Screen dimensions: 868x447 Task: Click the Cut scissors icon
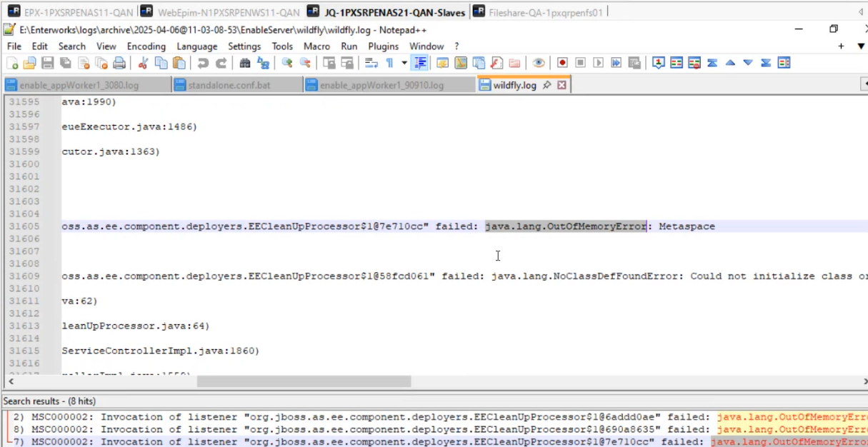click(x=143, y=63)
